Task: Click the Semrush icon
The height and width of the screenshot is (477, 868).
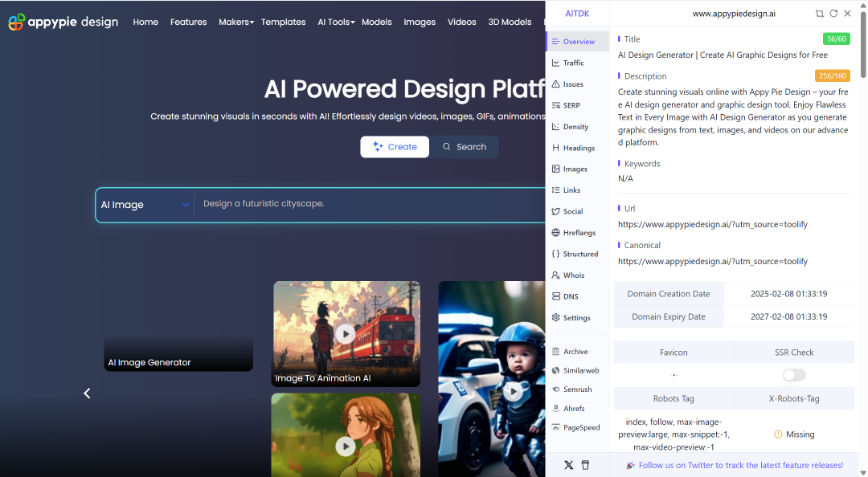Action: [556, 389]
